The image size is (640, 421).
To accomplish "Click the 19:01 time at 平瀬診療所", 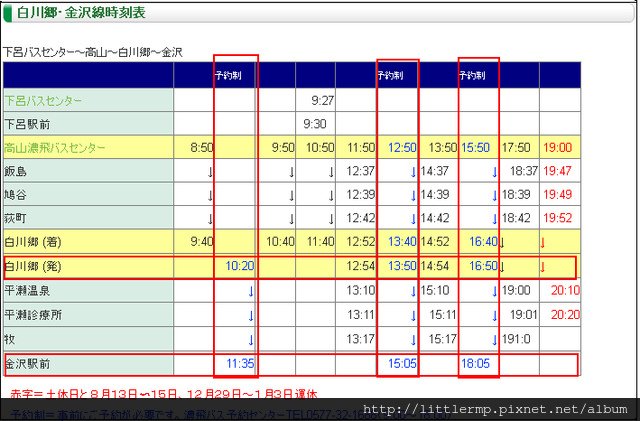I will [x=524, y=314].
